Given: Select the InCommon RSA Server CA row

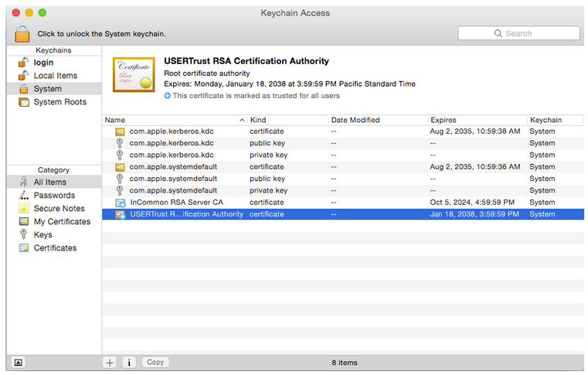Looking at the screenshot, I should [343, 203].
